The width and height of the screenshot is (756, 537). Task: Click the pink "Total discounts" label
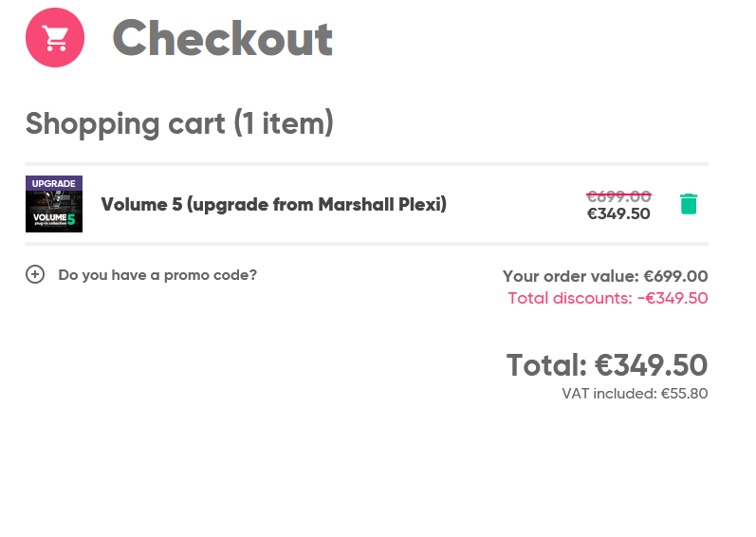(x=569, y=298)
